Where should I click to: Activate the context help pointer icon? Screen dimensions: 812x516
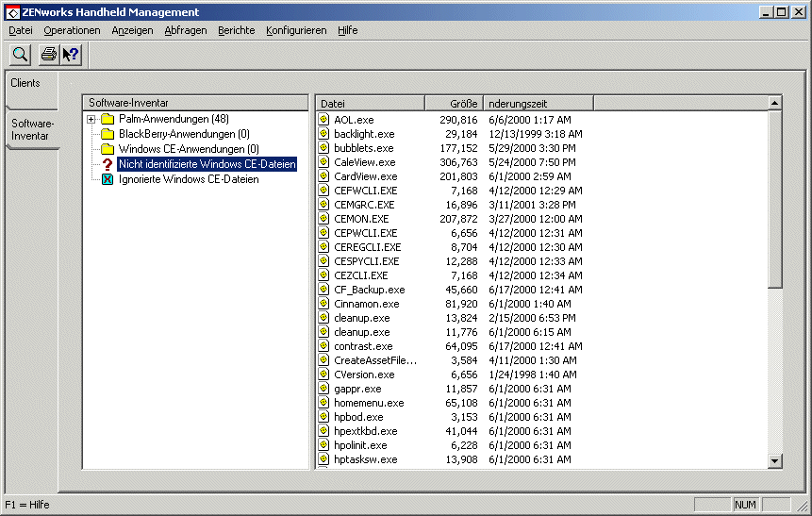click(x=71, y=55)
